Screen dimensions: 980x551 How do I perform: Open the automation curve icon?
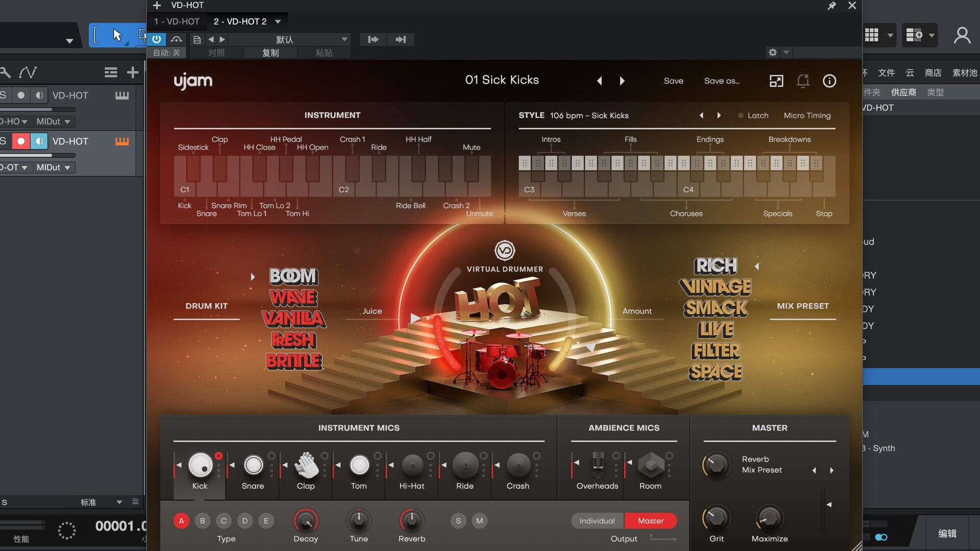coord(28,72)
